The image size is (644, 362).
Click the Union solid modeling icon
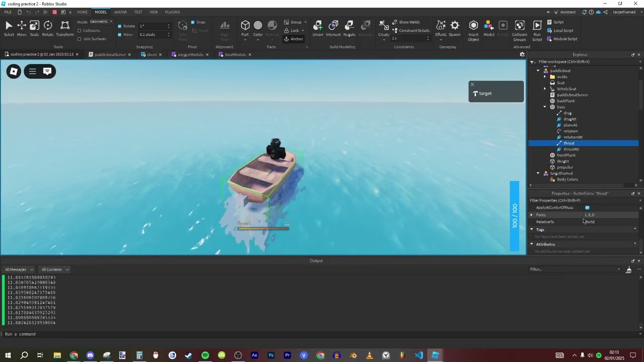tap(317, 28)
